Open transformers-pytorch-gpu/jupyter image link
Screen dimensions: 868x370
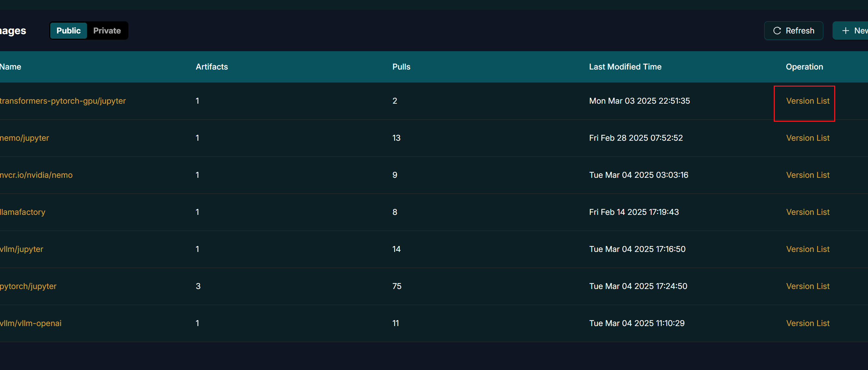click(x=63, y=101)
